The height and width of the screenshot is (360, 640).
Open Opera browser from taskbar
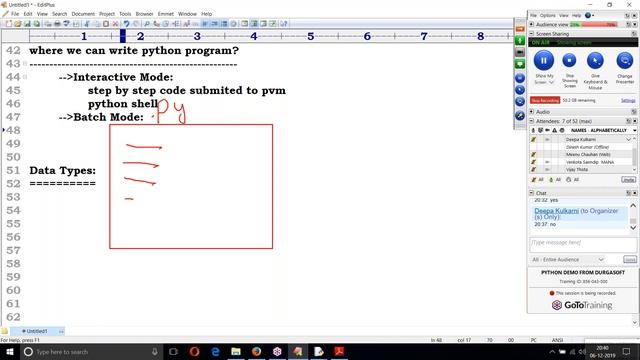(x=194, y=351)
